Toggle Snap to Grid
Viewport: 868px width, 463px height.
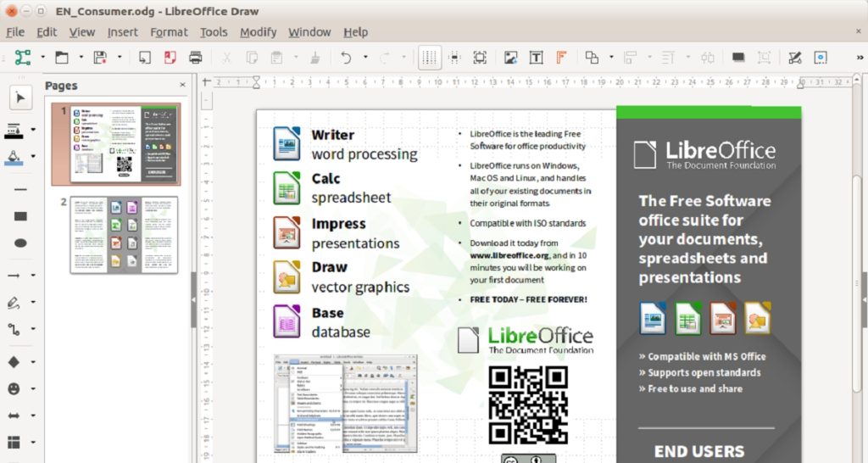455,58
